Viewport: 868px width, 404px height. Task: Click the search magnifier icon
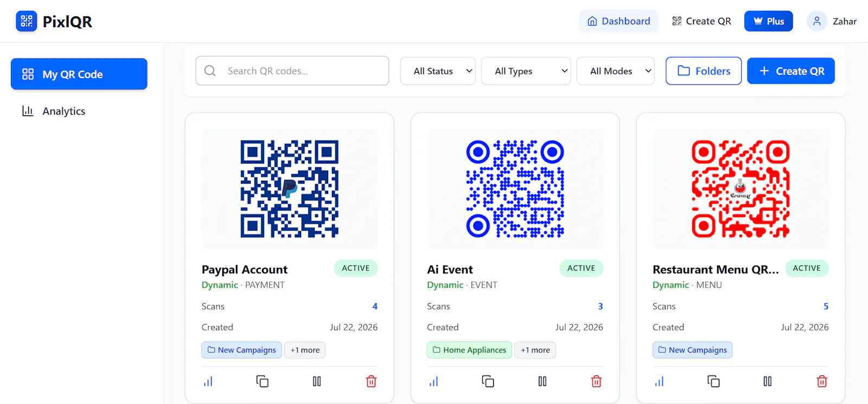click(x=210, y=71)
